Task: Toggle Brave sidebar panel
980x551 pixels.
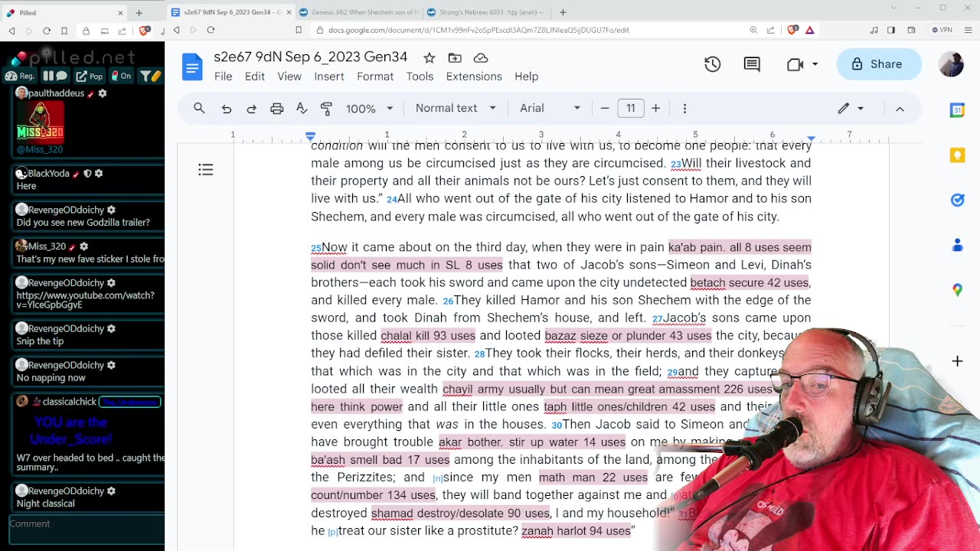Action: (891, 30)
